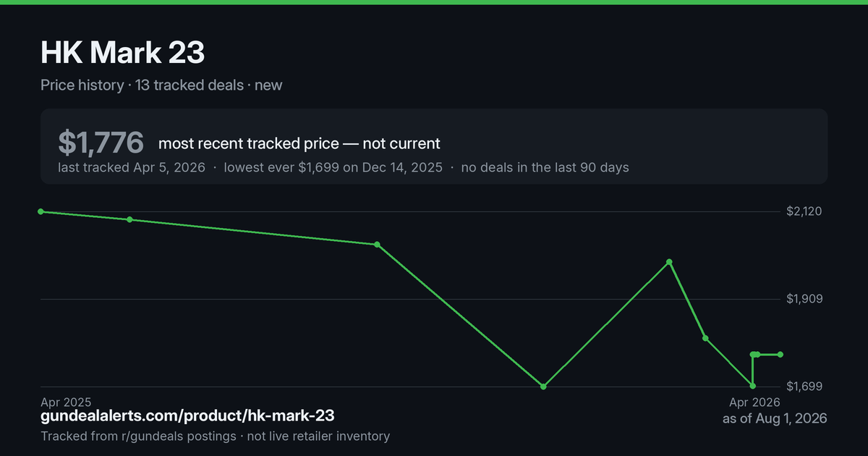The width and height of the screenshot is (868, 456).
Task: Click the 'lowest ever $1,699 on Dec 14, 2025' text
Action: click(333, 167)
